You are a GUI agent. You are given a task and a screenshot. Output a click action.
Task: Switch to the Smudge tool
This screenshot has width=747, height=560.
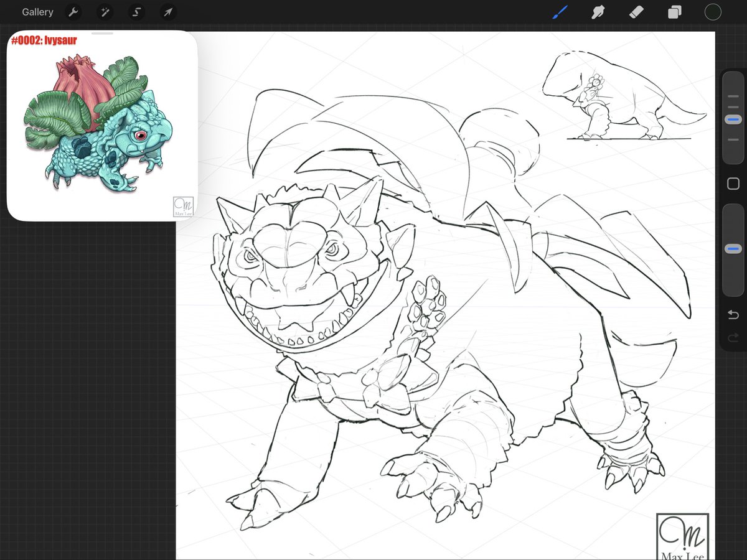click(x=598, y=12)
